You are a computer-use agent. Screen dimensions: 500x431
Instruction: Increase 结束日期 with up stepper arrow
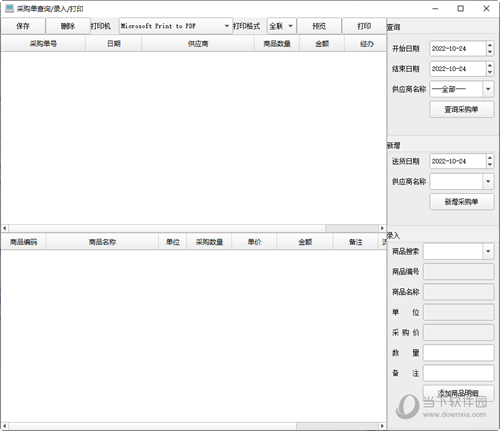[490, 65]
